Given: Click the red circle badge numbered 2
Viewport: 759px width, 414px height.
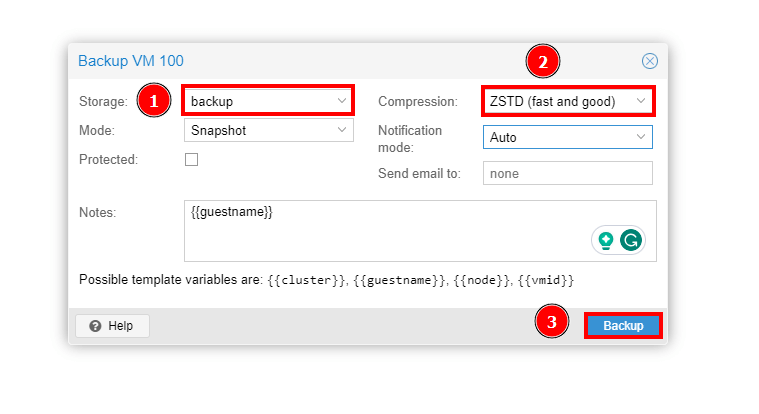Looking at the screenshot, I should pos(542,62).
